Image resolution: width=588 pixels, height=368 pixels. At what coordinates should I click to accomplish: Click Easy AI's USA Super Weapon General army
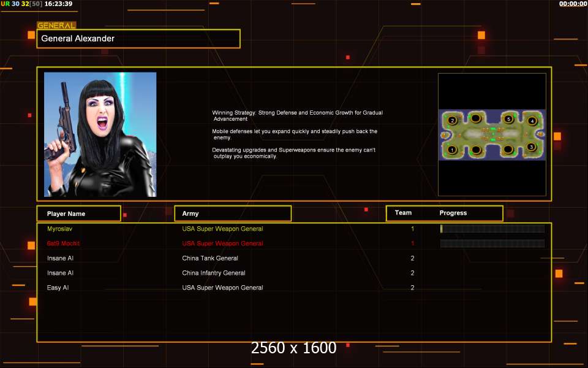click(222, 288)
